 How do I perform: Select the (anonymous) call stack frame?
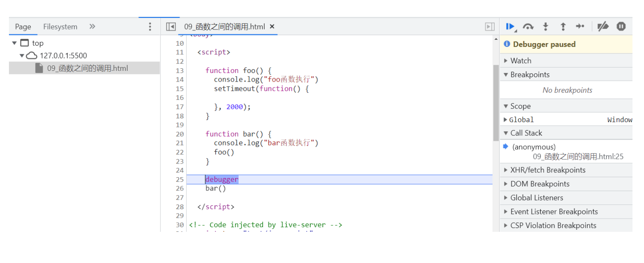point(534,147)
